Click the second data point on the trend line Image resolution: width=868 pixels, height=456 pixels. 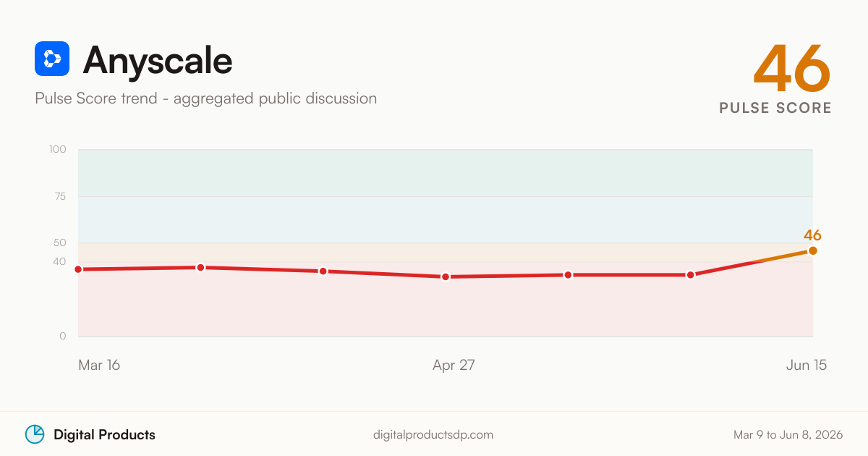click(201, 267)
